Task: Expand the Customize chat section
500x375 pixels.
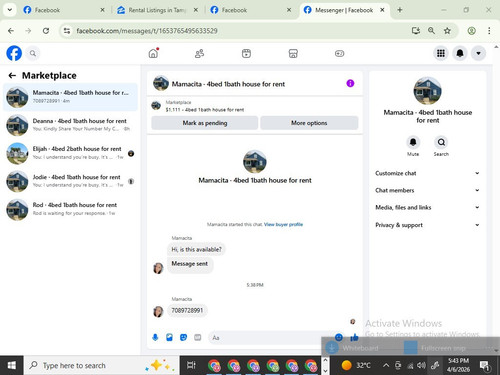Action: pyautogui.click(x=427, y=173)
